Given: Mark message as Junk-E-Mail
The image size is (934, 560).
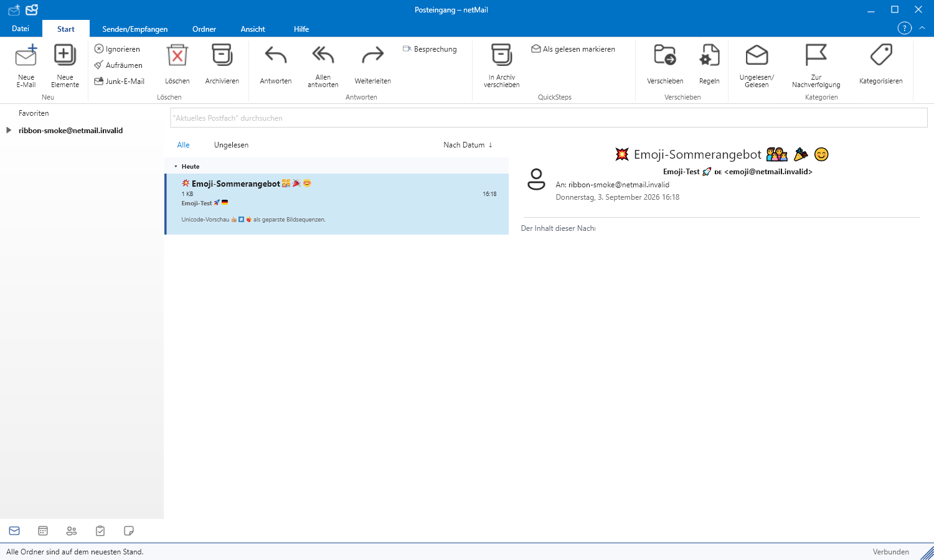Looking at the screenshot, I should pyautogui.click(x=120, y=81).
